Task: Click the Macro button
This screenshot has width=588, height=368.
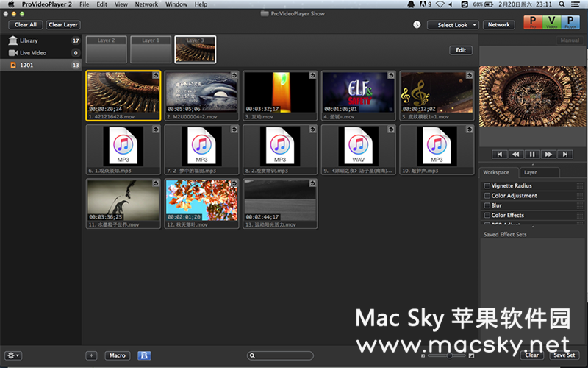Action: tap(118, 355)
